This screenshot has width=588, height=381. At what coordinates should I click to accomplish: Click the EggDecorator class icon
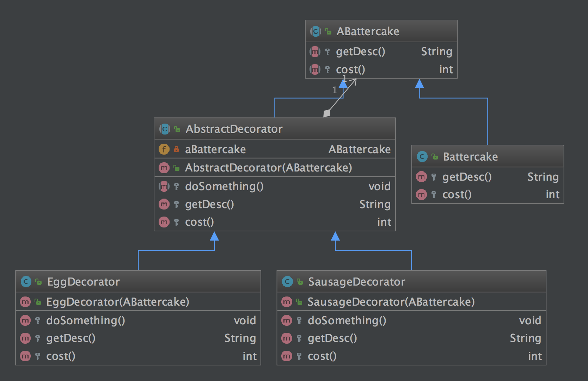tap(26, 282)
